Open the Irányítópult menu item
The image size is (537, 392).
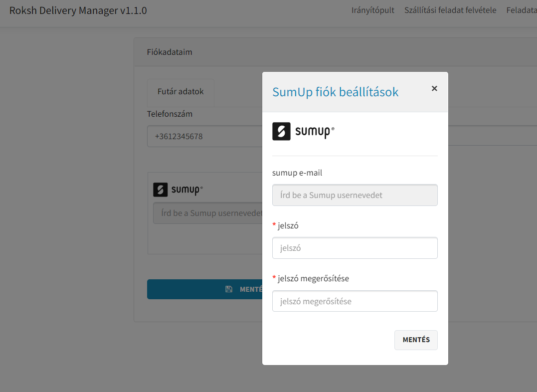(372, 10)
